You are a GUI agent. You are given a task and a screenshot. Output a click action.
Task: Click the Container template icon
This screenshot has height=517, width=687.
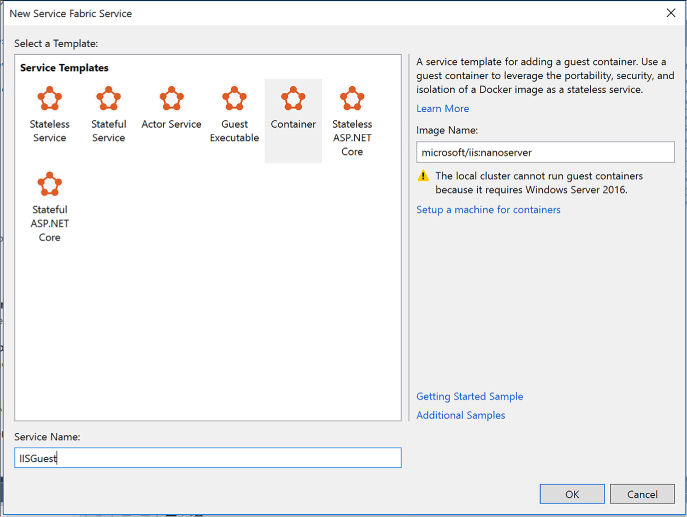293,98
